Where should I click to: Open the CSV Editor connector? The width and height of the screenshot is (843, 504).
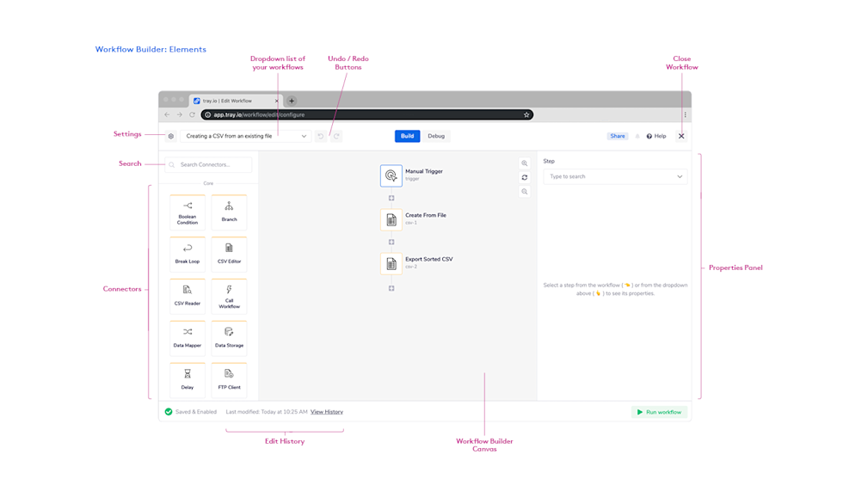228,254
